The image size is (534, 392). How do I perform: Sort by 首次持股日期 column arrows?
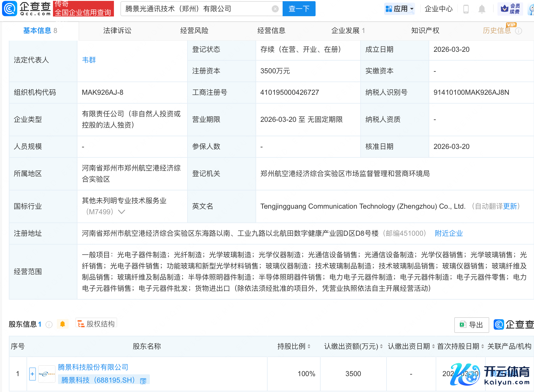tap(482, 346)
